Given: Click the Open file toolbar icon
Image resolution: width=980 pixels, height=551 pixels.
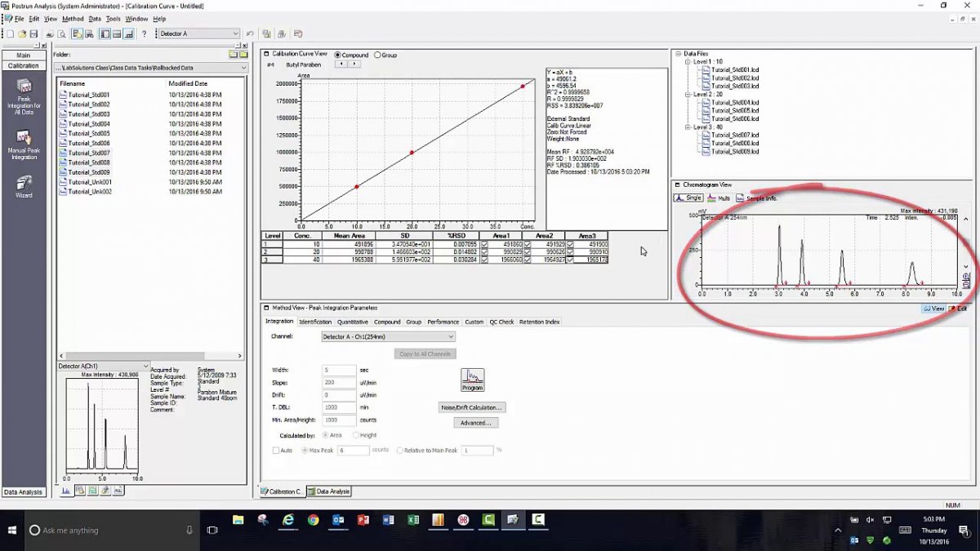Looking at the screenshot, I should tap(22, 33).
